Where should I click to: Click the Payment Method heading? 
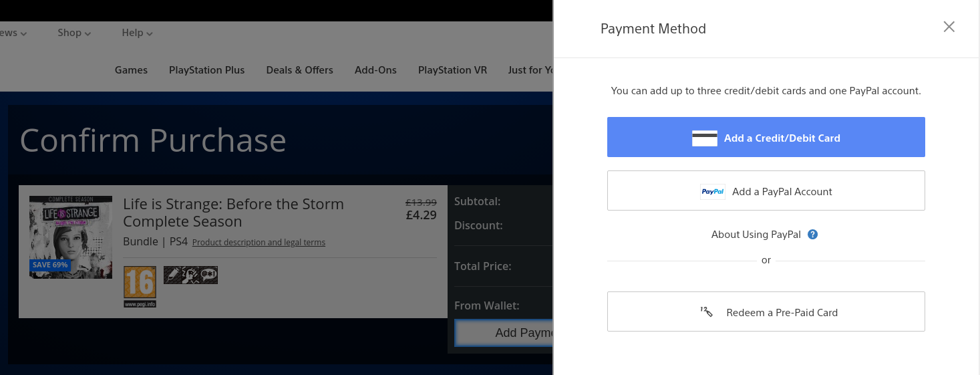click(653, 29)
